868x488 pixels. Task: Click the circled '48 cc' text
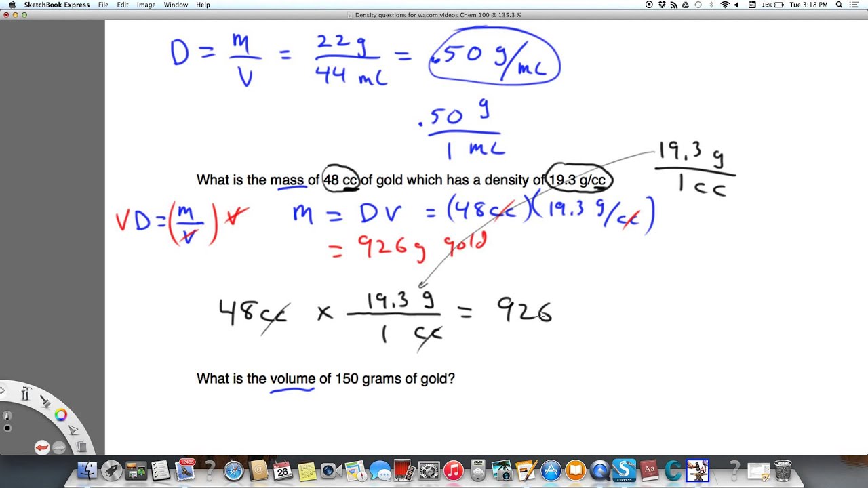click(x=341, y=180)
